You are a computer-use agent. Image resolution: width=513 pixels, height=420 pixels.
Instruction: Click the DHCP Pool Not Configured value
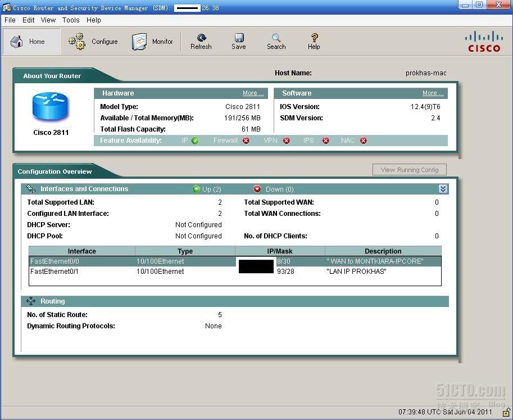(x=198, y=236)
